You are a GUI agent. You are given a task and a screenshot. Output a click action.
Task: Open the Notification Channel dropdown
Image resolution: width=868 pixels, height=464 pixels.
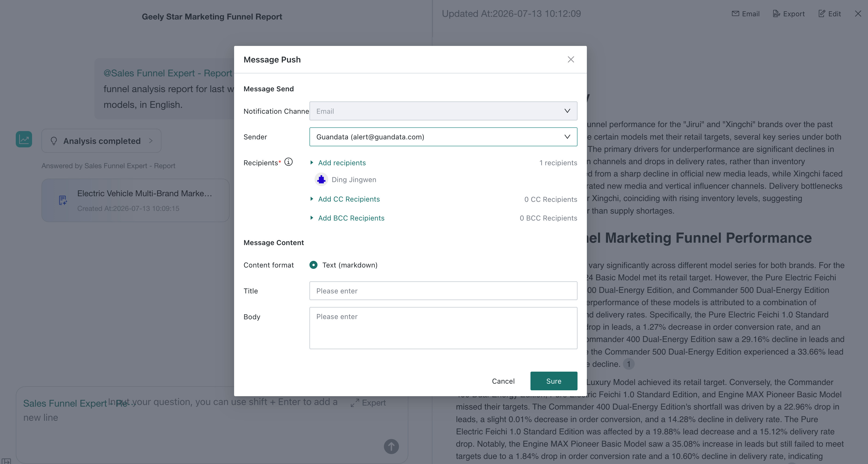(443, 111)
